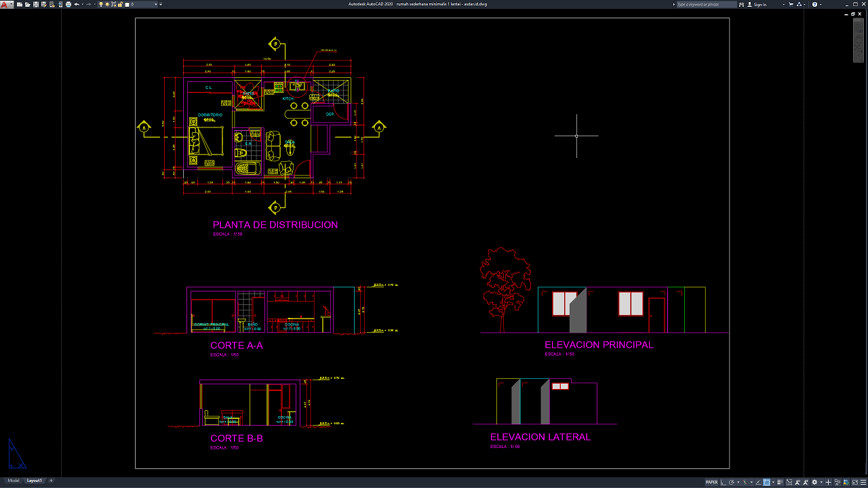Open a file with the Open folder icon
Viewport: 868px width, 488px height.
[x=27, y=4]
